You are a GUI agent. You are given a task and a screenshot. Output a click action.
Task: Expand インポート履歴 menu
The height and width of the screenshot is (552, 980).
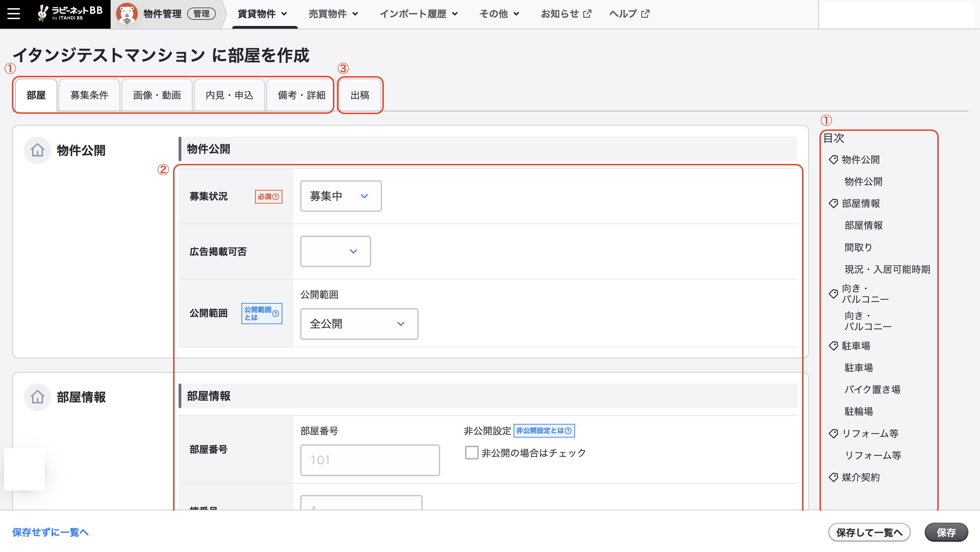[x=419, y=14]
